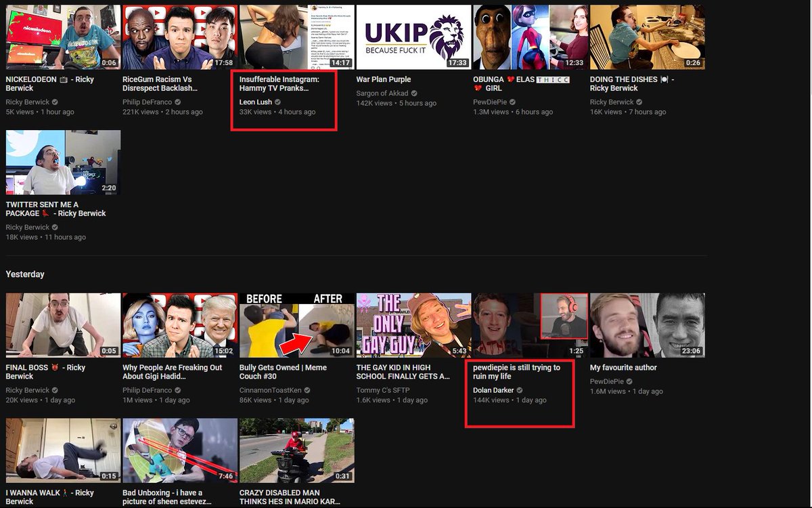812x508 pixels.
Task: Click verified badge next to CinnamonToastKen
Action: pyautogui.click(x=307, y=390)
